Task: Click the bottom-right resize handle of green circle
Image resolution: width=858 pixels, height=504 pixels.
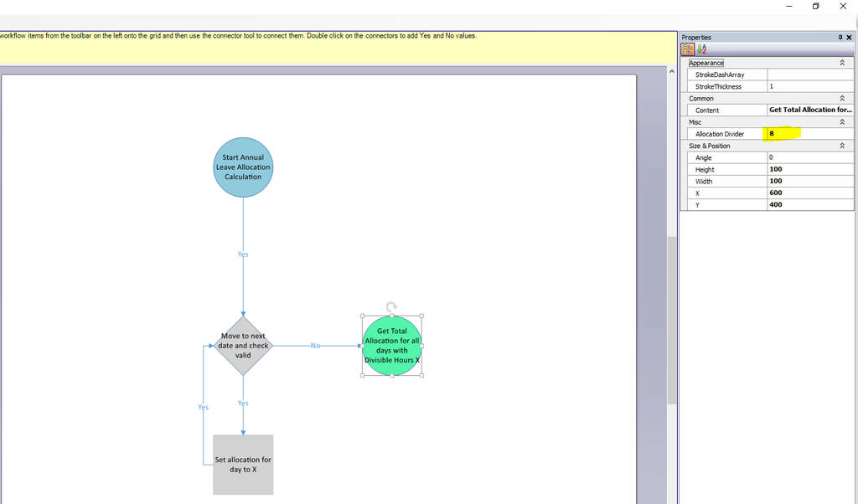Action: [421, 376]
